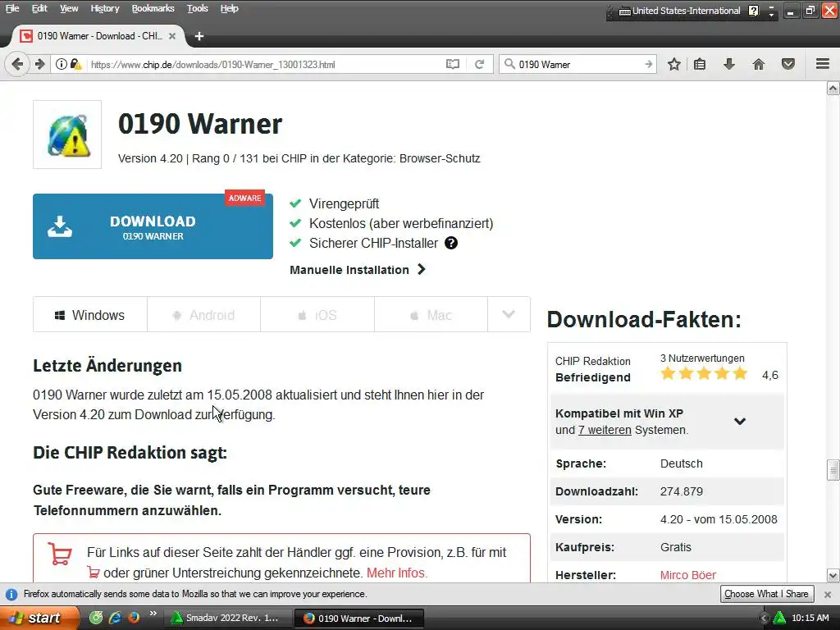Open new tab with plus button

199,36
